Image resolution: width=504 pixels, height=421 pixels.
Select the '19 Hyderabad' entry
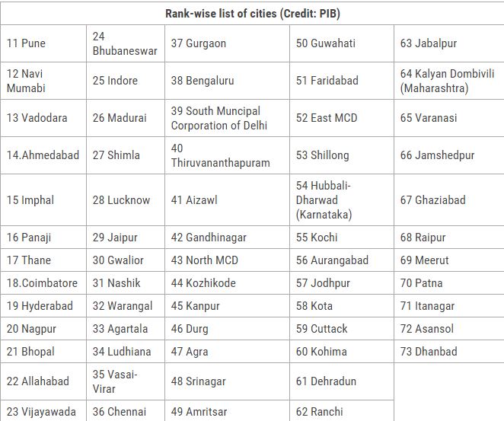pyautogui.click(x=43, y=305)
